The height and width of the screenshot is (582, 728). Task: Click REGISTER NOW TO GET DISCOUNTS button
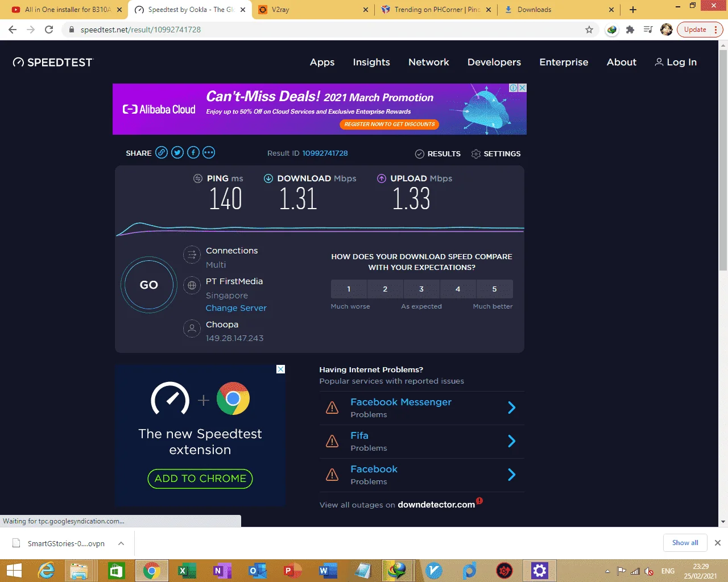tap(390, 124)
